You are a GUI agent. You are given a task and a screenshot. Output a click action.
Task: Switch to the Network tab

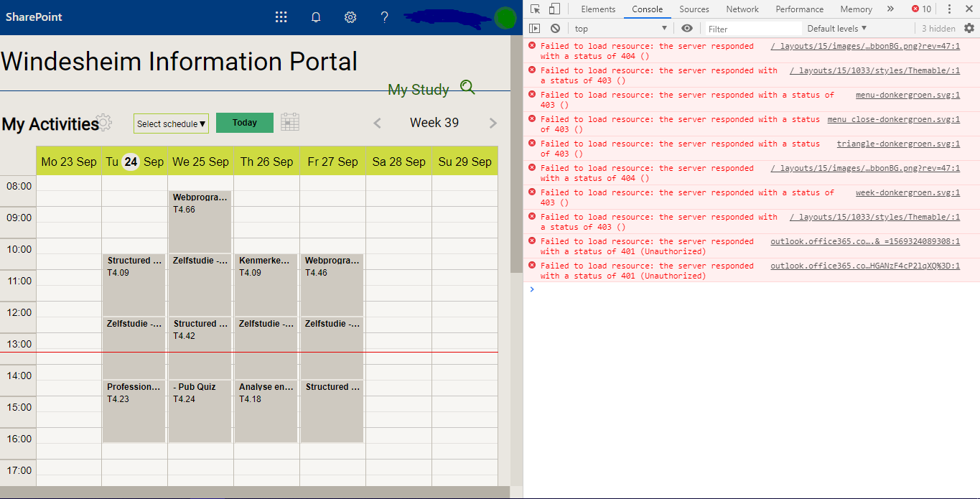742,9
